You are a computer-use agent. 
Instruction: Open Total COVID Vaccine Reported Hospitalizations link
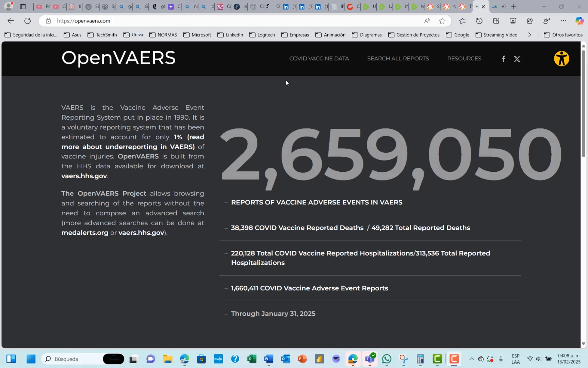(x=322, y=253)
